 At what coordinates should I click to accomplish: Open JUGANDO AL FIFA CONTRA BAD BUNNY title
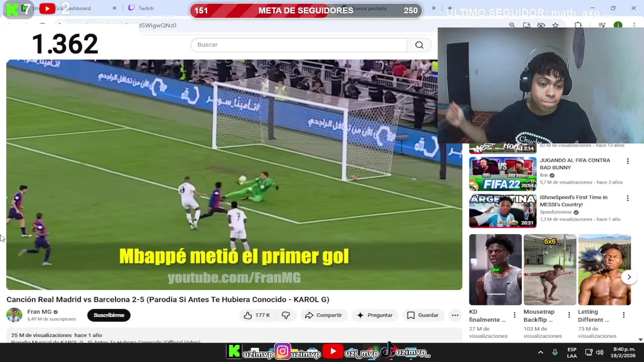click(x=575, y=164)
